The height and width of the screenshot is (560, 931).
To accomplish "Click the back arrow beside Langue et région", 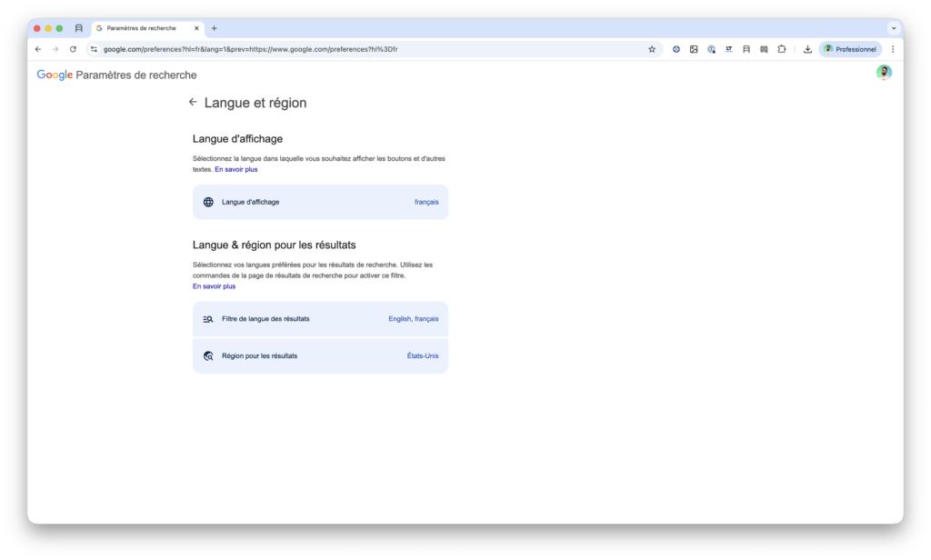I will pyautogui.click(x=193, y=102).
